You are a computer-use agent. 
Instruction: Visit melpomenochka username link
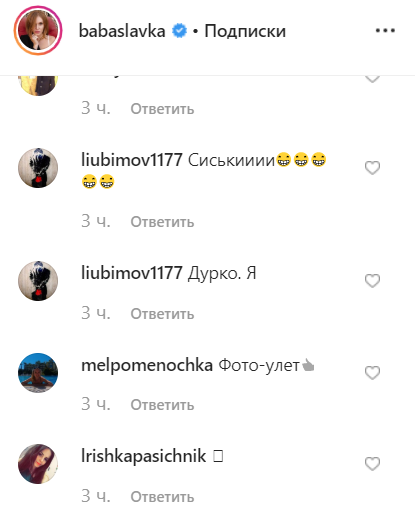point(147,365)
